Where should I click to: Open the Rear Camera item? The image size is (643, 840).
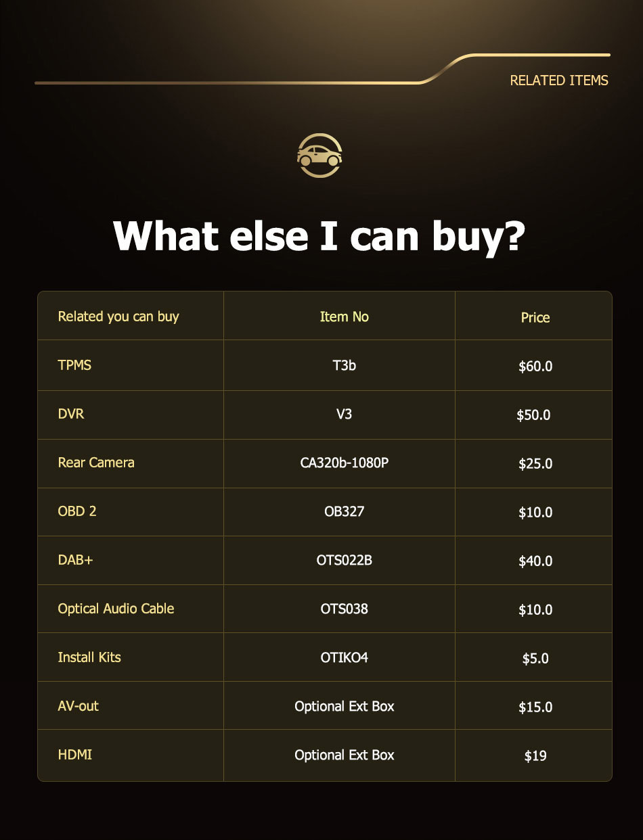[x=96, y=463]
